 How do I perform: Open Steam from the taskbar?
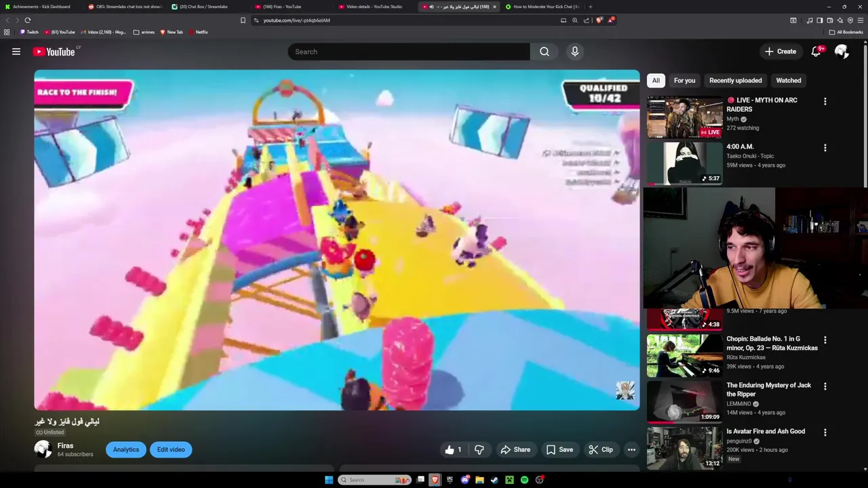point(494,480)
